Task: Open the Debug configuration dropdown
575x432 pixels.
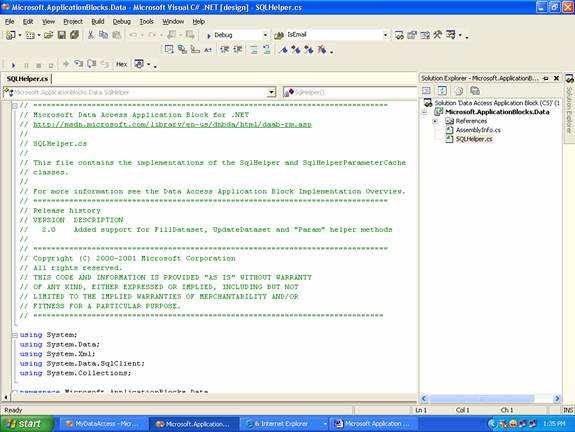Action: [265, 35]
